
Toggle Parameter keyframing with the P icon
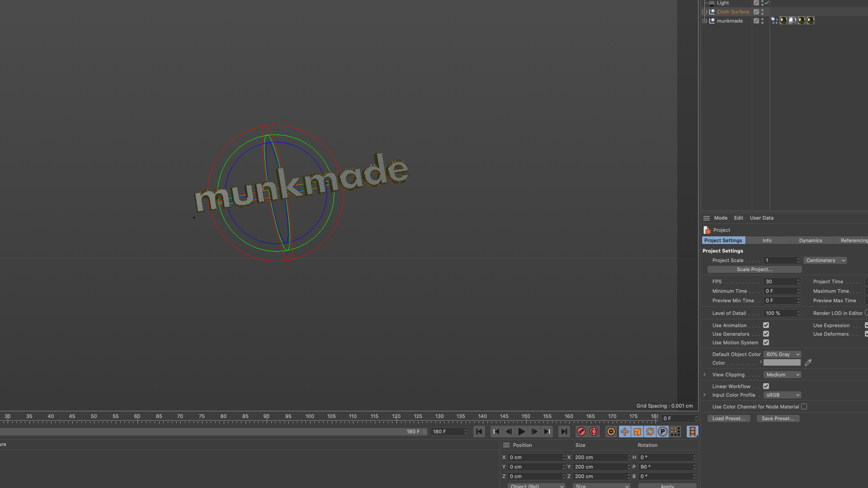[x=663, y=432]
